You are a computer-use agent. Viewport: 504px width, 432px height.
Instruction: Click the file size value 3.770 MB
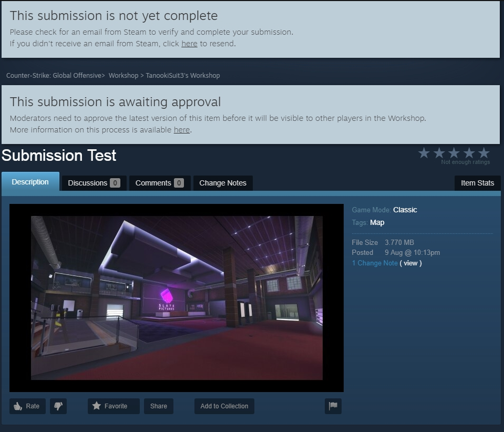click(x=399, y=242)
